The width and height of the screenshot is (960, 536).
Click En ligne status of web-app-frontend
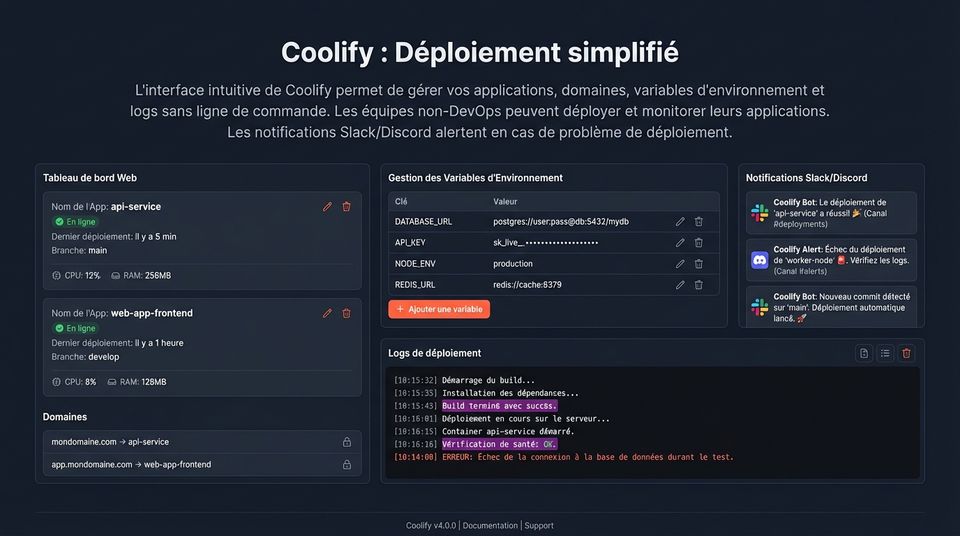point(76,328)
